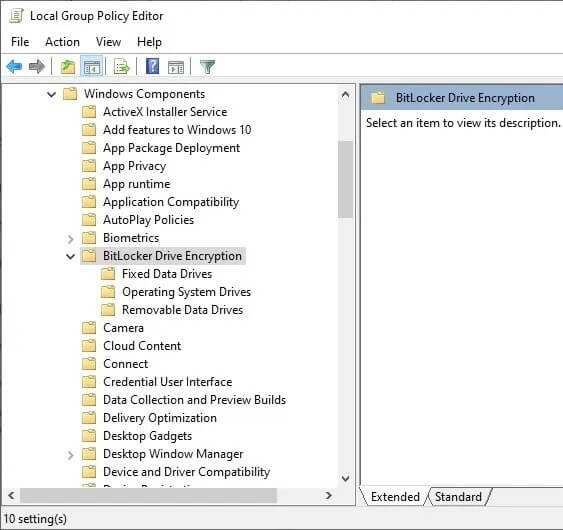Select Delivery Optimization tree item
Image resolution: width=563 pixels, height=530 pixels.
click(x=160, y=418)
